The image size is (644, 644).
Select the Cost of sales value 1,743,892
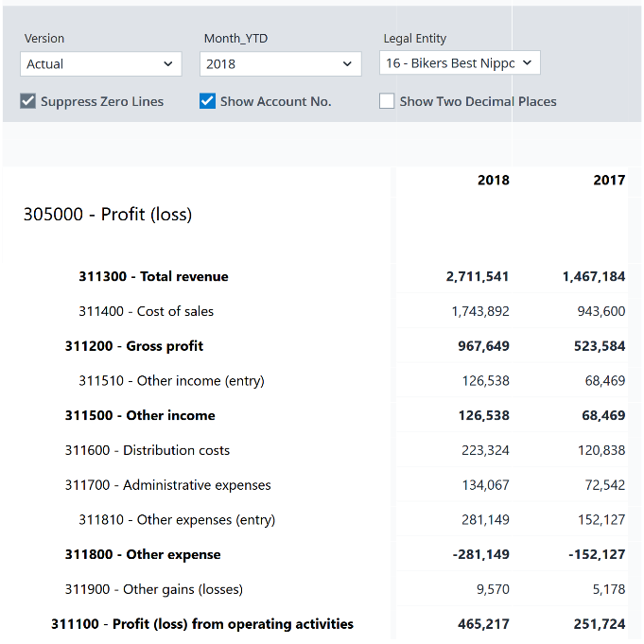[480, 311]
